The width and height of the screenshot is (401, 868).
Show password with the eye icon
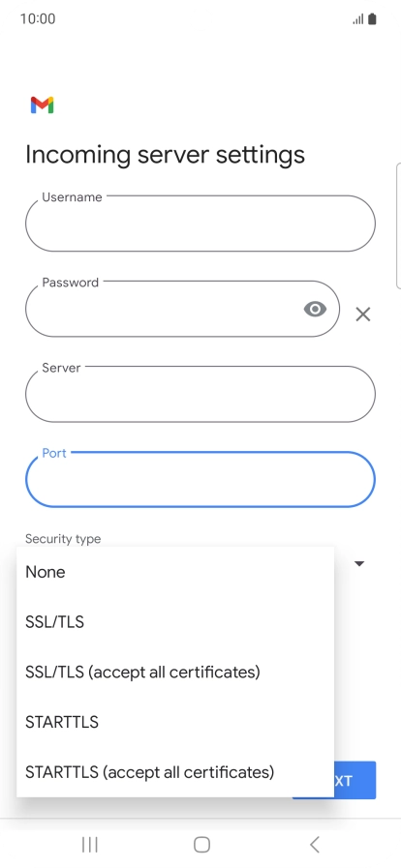pyautogui.click(x=315, y=309)
